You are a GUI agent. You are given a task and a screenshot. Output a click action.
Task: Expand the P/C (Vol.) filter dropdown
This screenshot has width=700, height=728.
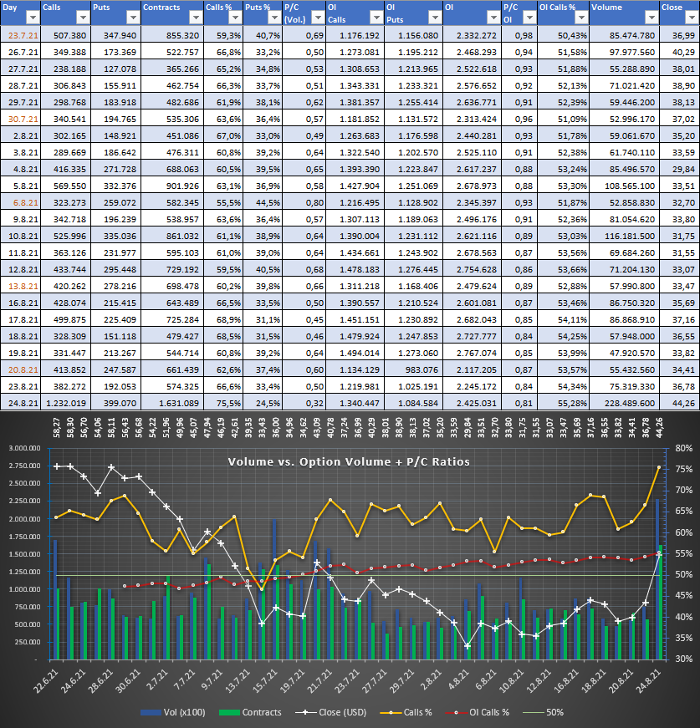click(x=317, y=18)
